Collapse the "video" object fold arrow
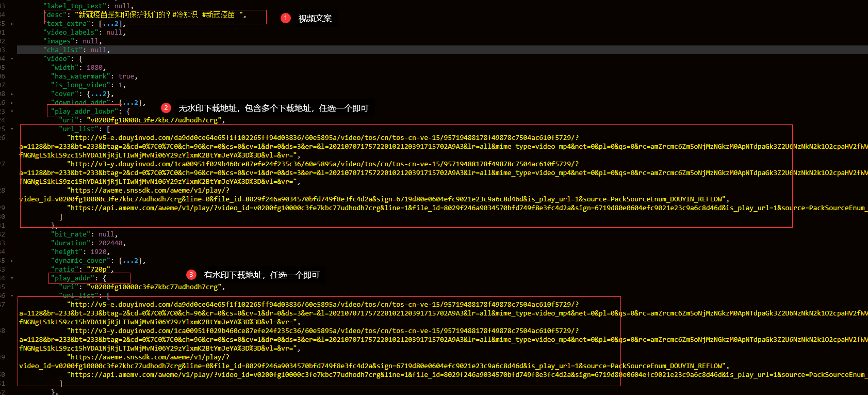The width and height of the screenshot is (868, 395). tap(12, 59)
